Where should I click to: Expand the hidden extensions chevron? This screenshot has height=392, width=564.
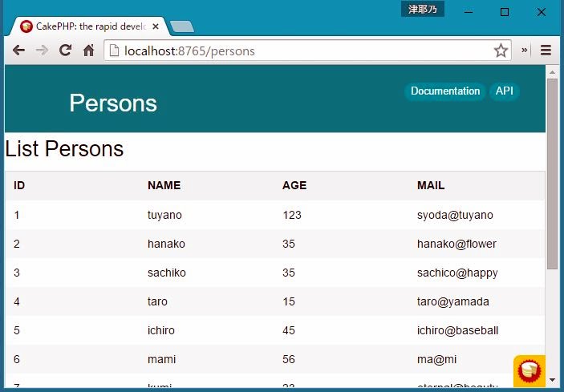525,51
